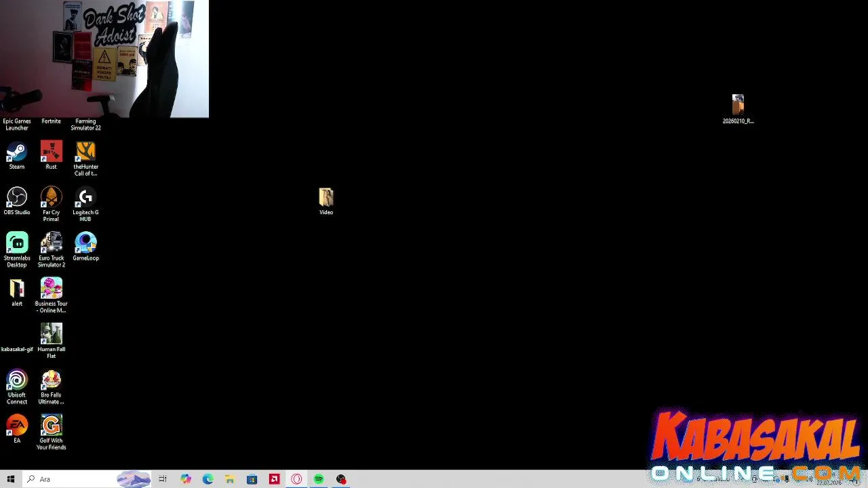Open the Windows Start menu

tap(11, 479)
